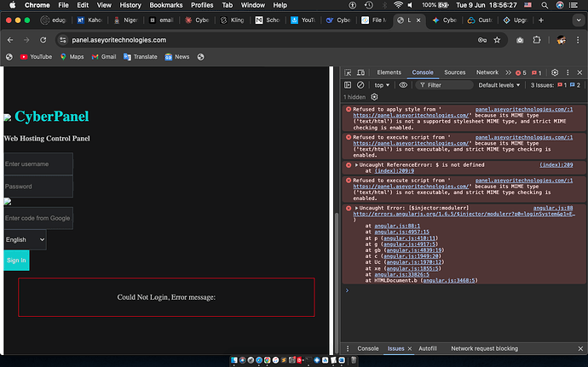Bookmark this page with the star icon

(x=497, y=40)
